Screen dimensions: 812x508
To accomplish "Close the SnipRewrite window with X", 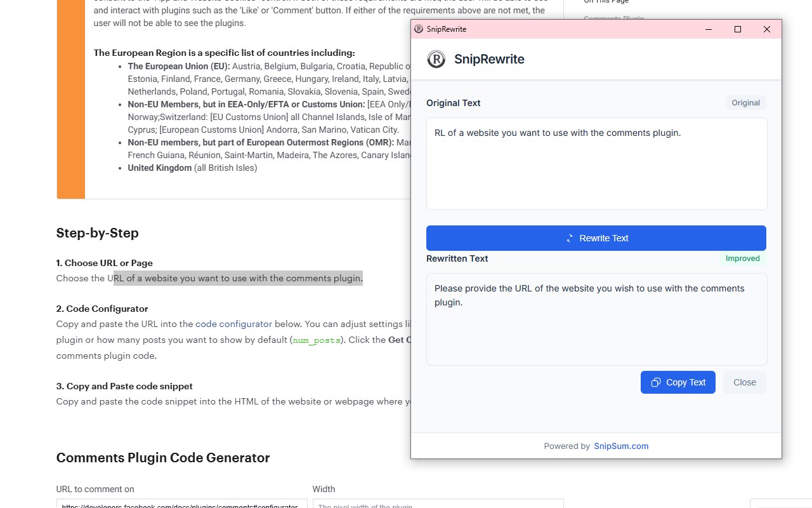I will 767,29.
